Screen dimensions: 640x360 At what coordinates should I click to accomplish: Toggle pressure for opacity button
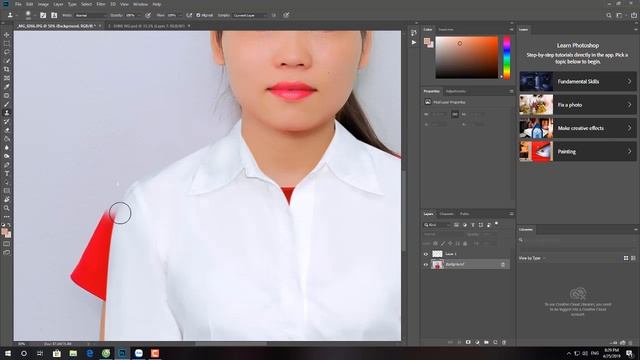click(x=148, y=15)
